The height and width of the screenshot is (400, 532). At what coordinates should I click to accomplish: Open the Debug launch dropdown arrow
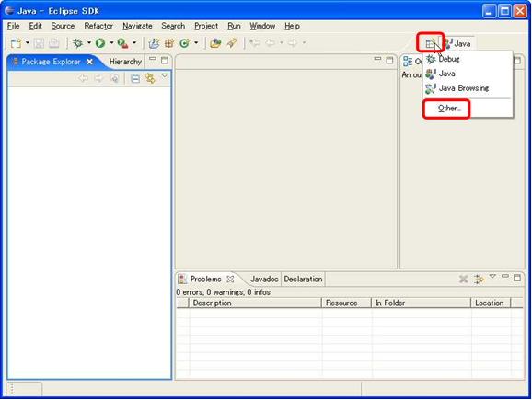coord(89,42)
